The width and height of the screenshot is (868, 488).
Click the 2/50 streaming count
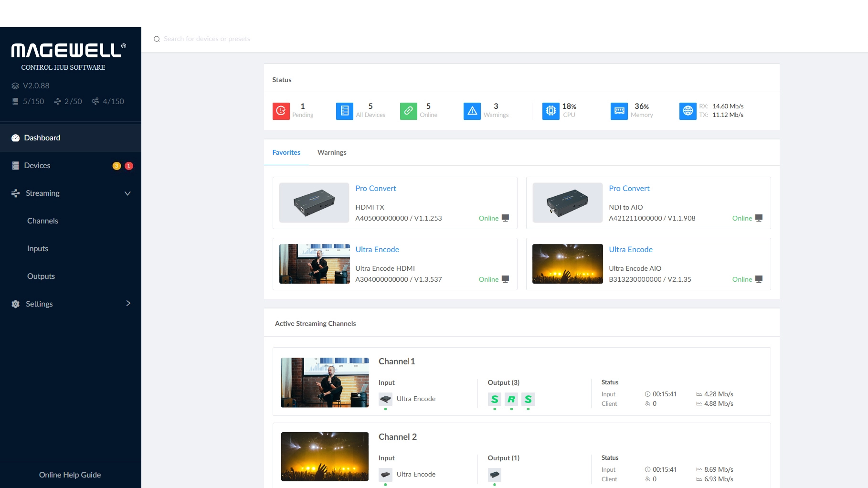(68, 102)
